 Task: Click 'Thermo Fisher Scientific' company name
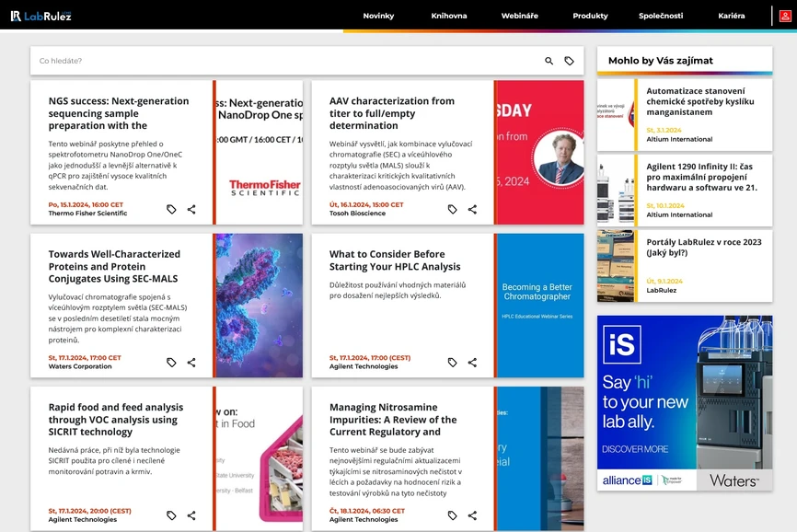(x=87, y=214)
